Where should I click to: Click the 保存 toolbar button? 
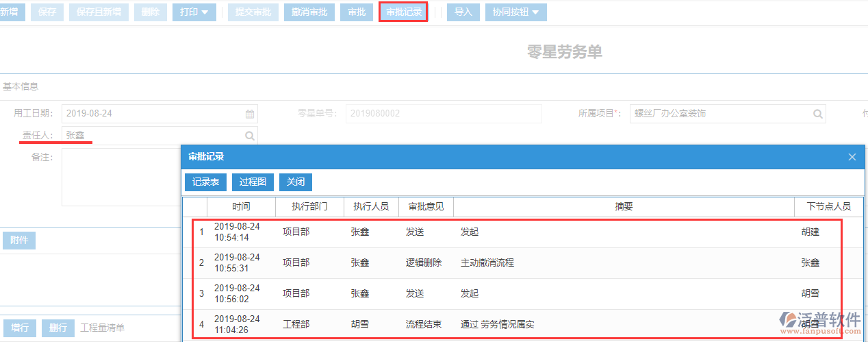48,12
